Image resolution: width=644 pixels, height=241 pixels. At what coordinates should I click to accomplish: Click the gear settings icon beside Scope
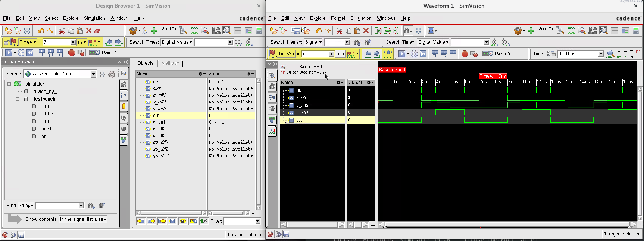pos(112,74)
